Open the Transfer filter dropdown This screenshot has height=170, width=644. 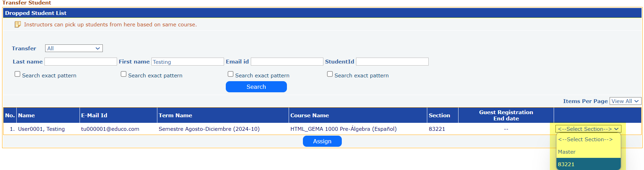[74, 48]
